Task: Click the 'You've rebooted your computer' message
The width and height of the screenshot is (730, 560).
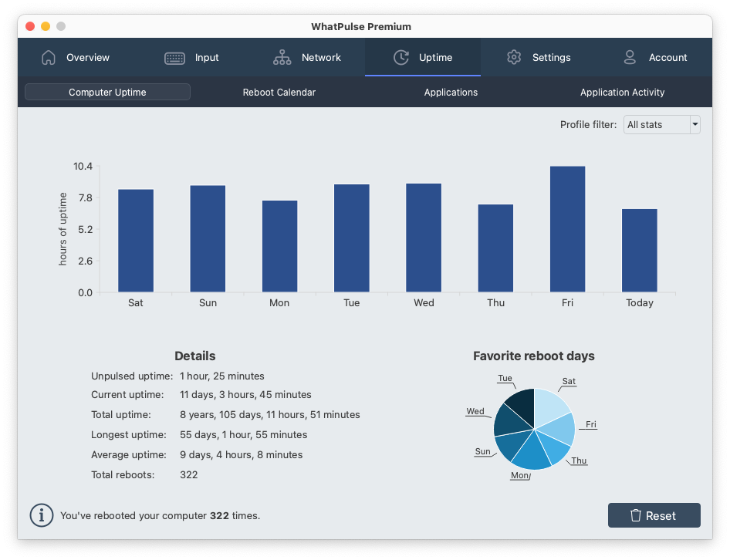Action: [161, 515]
